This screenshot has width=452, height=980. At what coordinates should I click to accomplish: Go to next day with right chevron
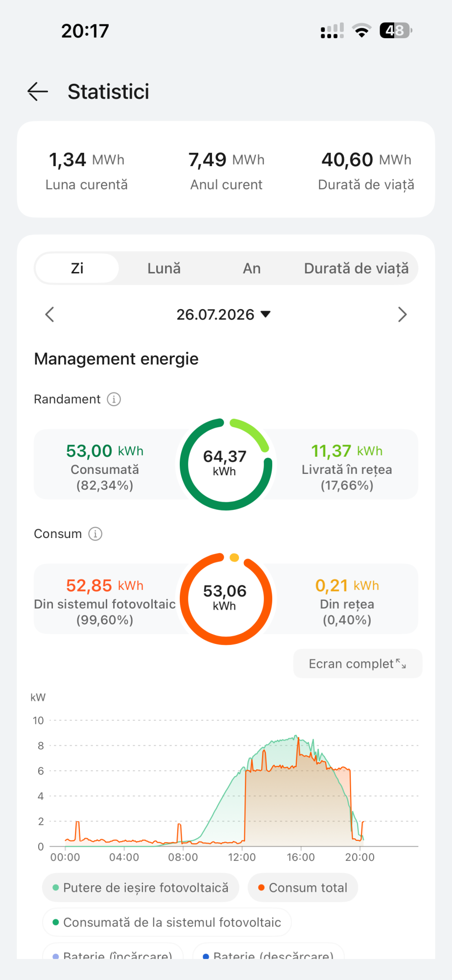403,315
